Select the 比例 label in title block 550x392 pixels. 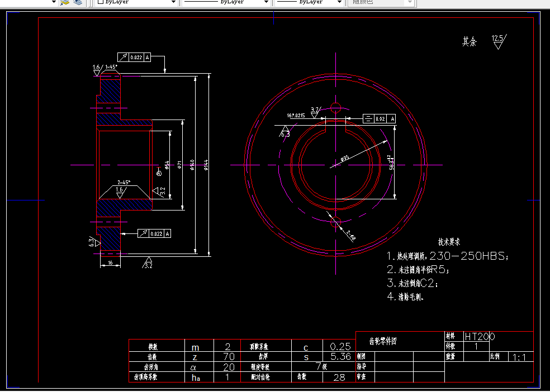pyautogui.click(x=495, y=357)
